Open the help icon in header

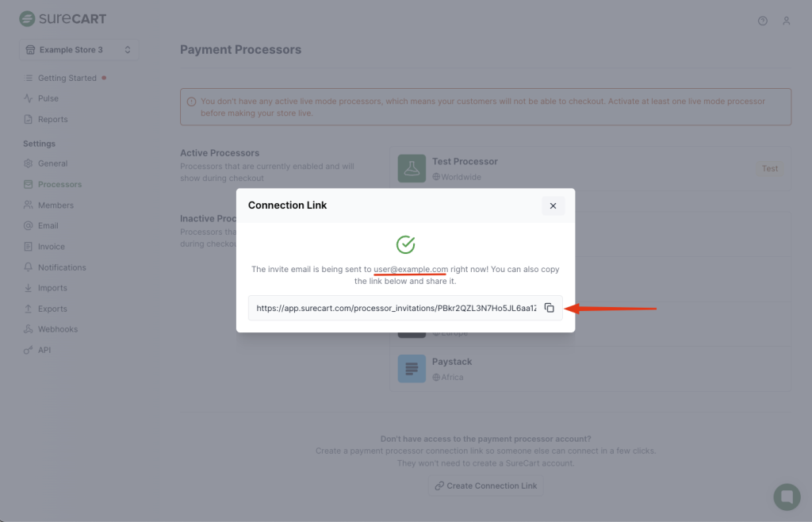763,21
